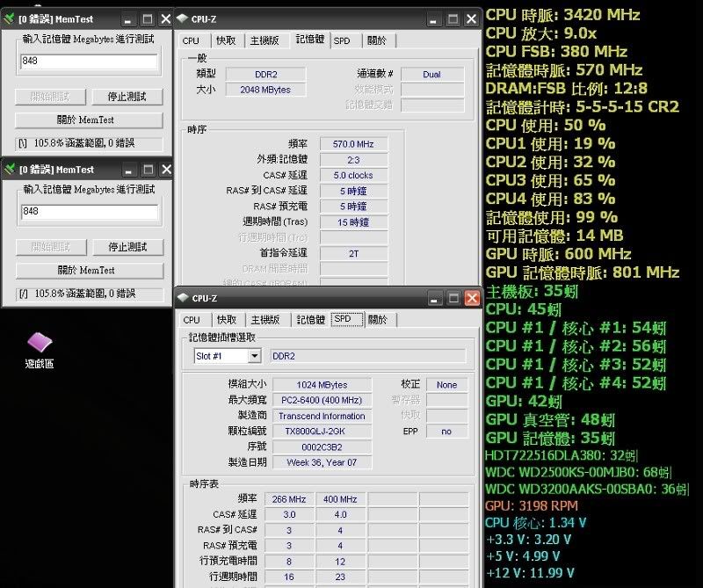
Task: Click the Transcend Information manufacturer value
Action: click(x=322, y=417)
